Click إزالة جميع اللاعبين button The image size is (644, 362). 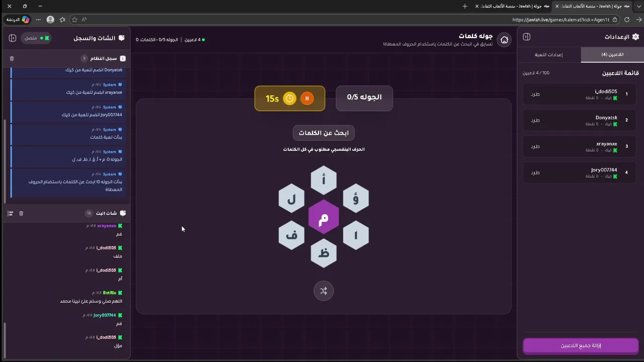(581, 345)
